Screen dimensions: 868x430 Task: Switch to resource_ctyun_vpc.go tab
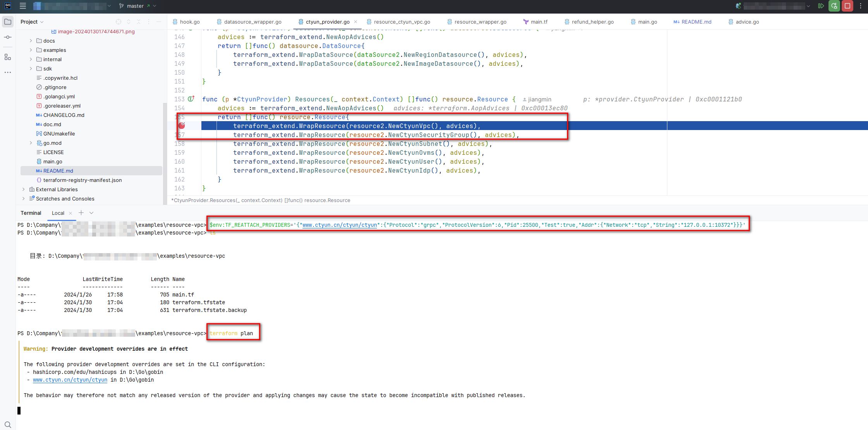point(399,22)
